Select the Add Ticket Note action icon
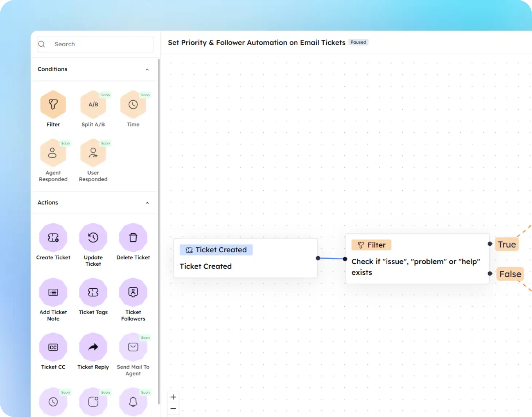The width and height of the screenshot is (532, 417). 53,292
